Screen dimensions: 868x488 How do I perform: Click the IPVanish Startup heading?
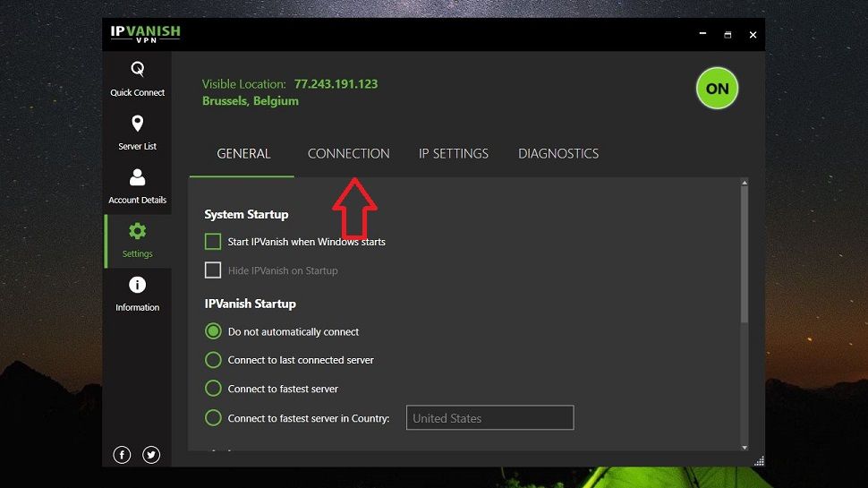pyautogui.click(x=251, y=304)
